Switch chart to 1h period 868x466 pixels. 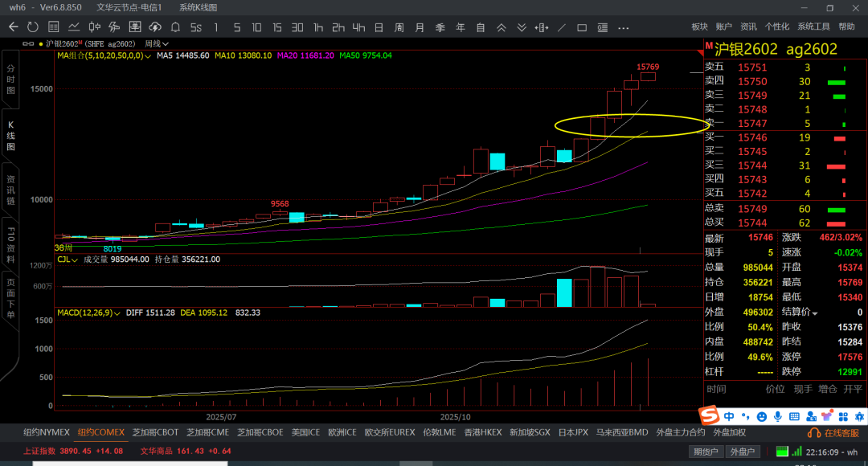(x=318, y=27)
